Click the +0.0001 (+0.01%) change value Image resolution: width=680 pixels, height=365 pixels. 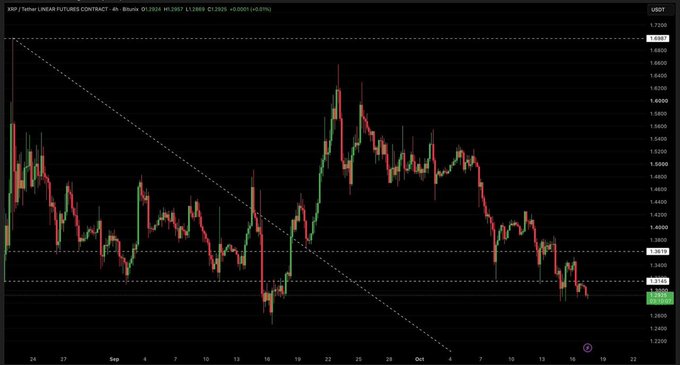click(x=250, y=9)
